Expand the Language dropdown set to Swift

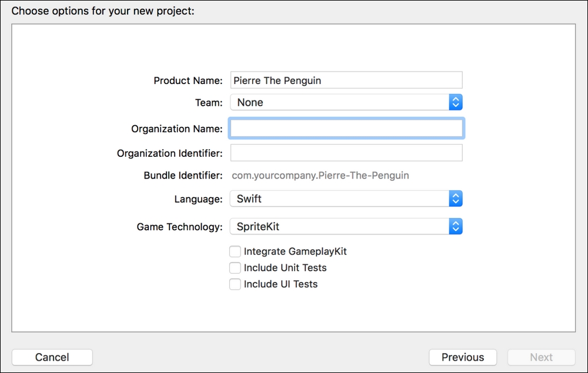pyautogui.click(x=346, y=199)
